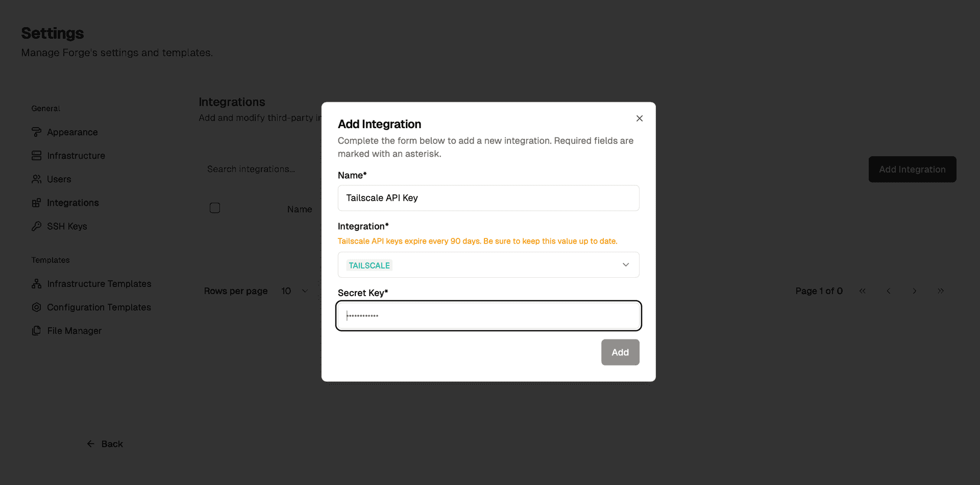Click the TAILSCALE badge in dropdown
Viewport: 980px width, 485px height.
pyautogui.click(x=369, y=265)
